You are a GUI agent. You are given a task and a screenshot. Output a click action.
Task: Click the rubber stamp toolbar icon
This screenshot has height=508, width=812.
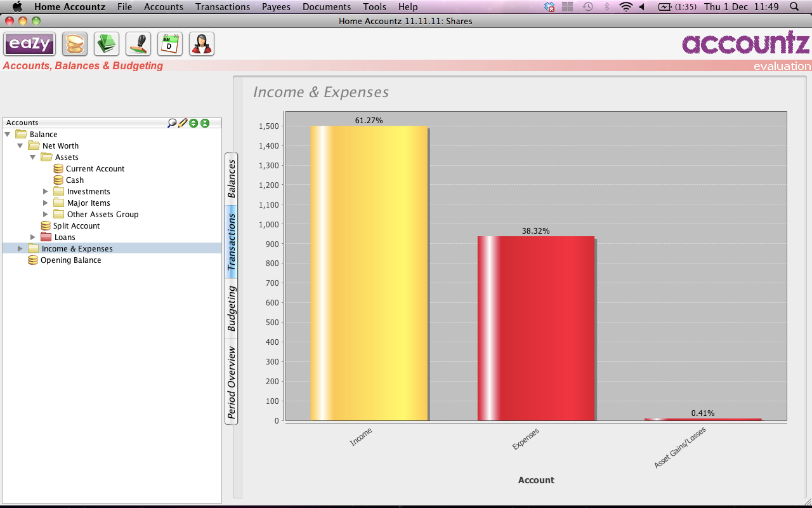138,44
